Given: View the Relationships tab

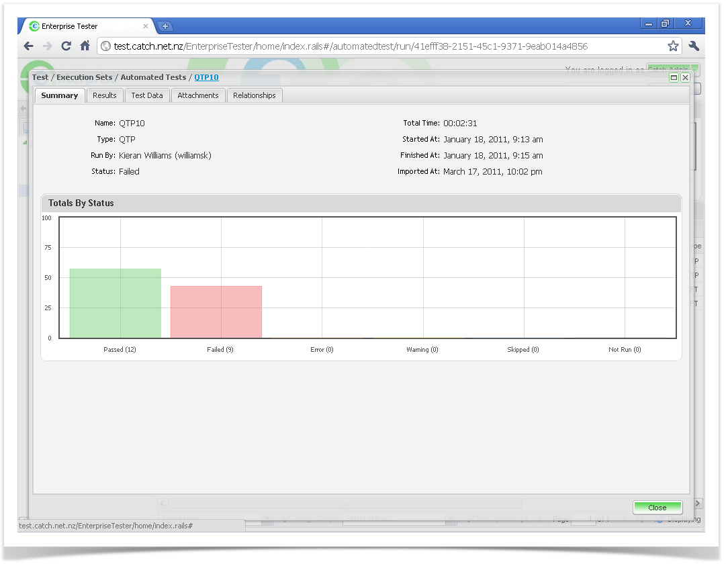Looking at the screenshot, I should [255, 95].
